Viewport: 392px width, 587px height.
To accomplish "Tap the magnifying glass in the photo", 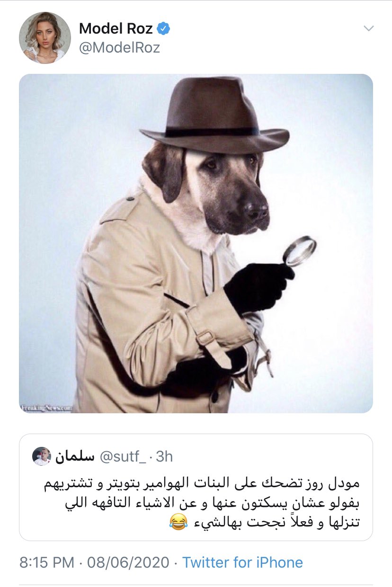I will tap(299, 251).
